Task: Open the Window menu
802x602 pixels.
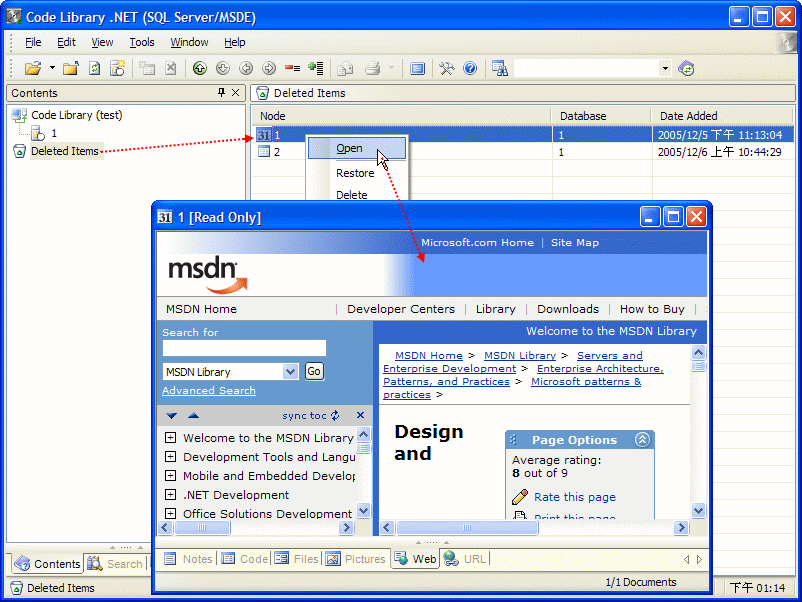Action: (x=189, y=42)
